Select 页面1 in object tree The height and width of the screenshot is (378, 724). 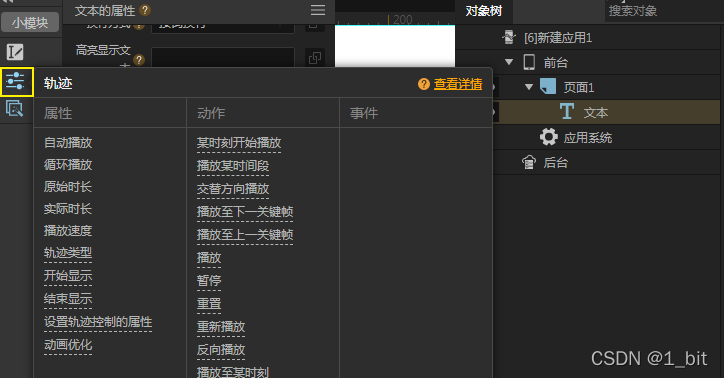579,87
